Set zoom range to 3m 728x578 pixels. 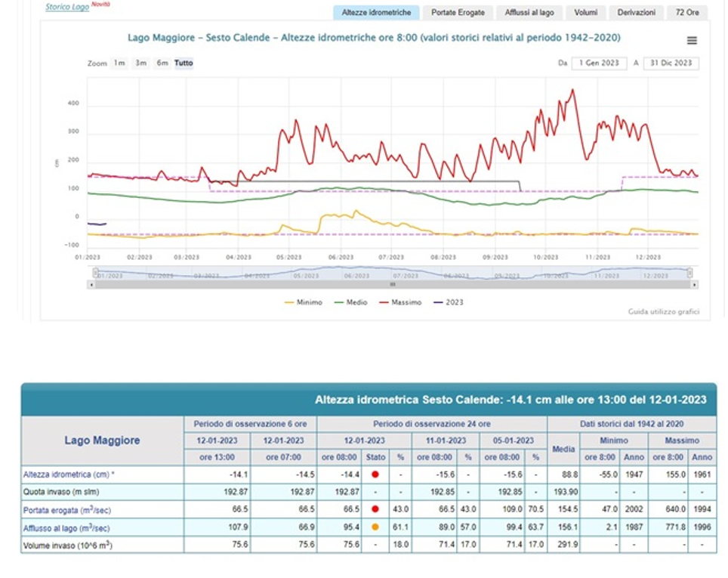coord(141,63)
